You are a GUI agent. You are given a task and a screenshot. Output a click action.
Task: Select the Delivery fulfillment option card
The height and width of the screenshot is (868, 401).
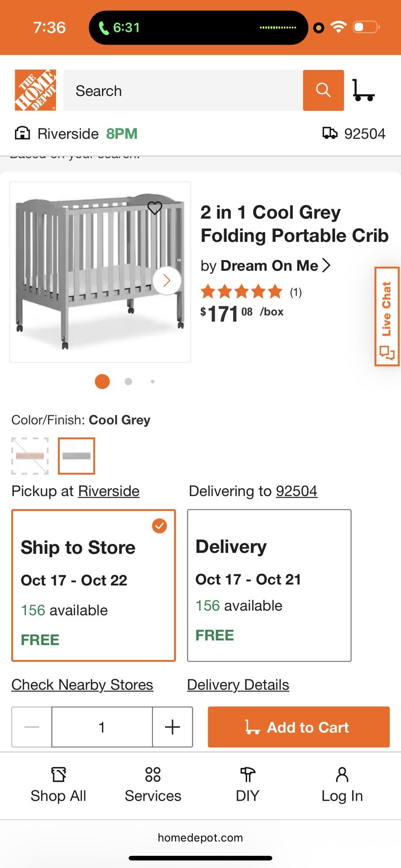click(x=269, y=585)
